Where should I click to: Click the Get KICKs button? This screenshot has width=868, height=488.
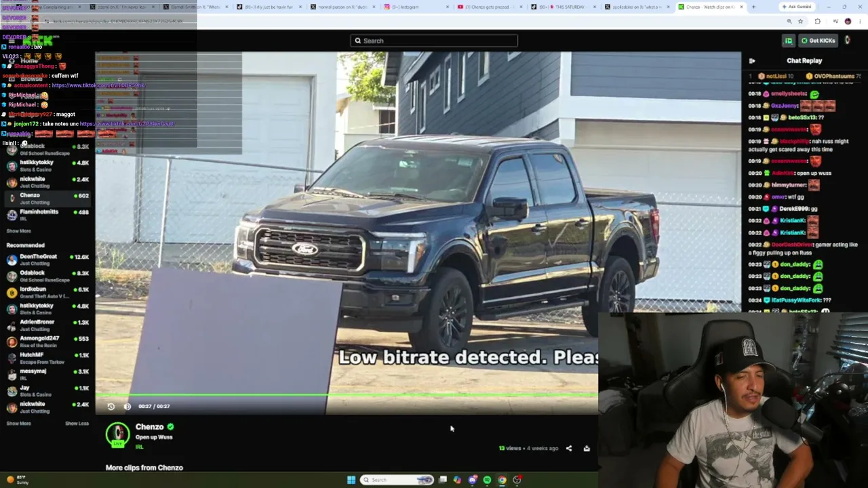(x=818, y=41)
